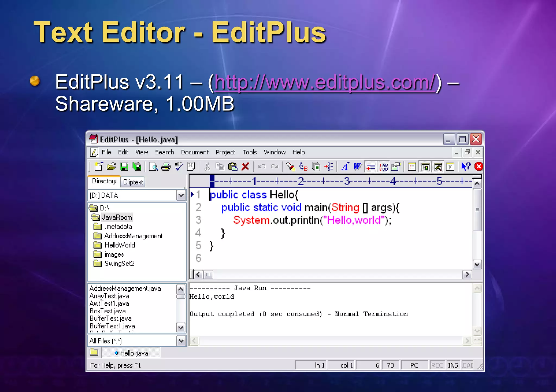Open the AddressManagement folder
The image size is (556, 392).
pyautogui.click(x=133, y=236)
